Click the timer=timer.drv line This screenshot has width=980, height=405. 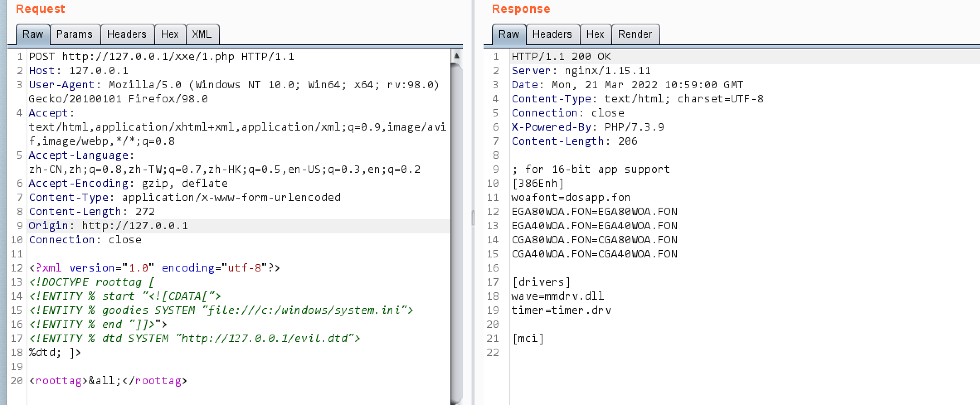[561, 310]
